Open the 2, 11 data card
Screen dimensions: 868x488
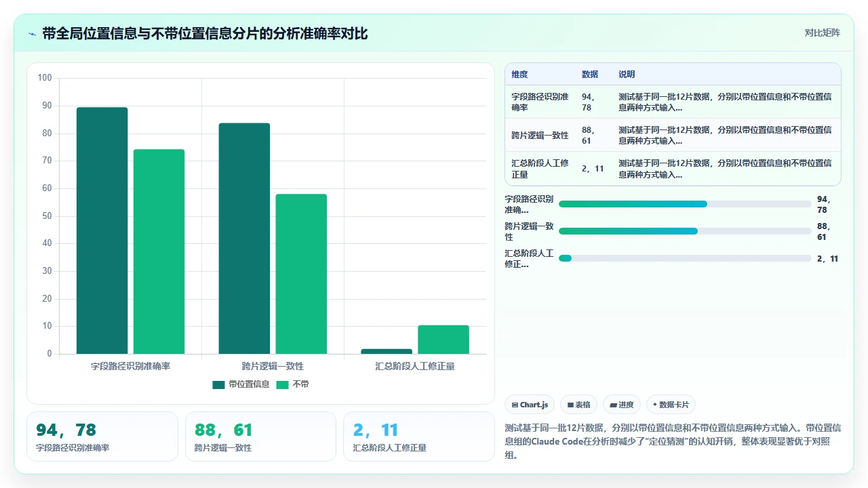[x=419, y=436]
